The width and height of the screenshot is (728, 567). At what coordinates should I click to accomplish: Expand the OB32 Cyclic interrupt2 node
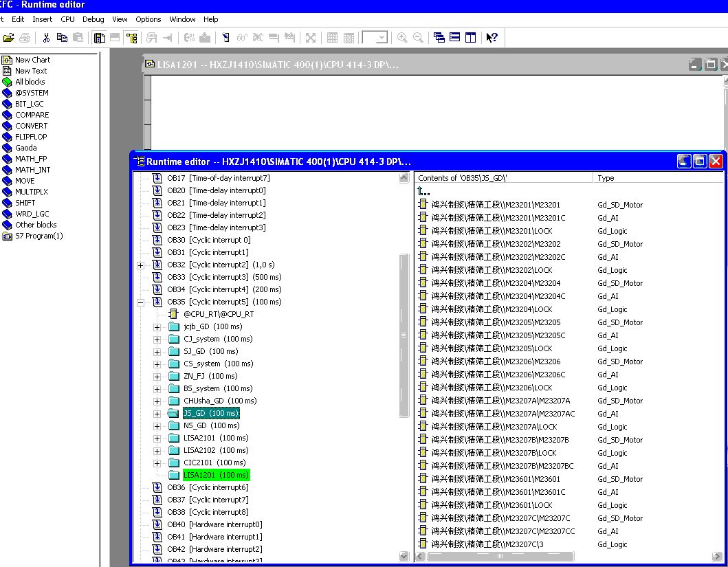(x=141, y=265)
